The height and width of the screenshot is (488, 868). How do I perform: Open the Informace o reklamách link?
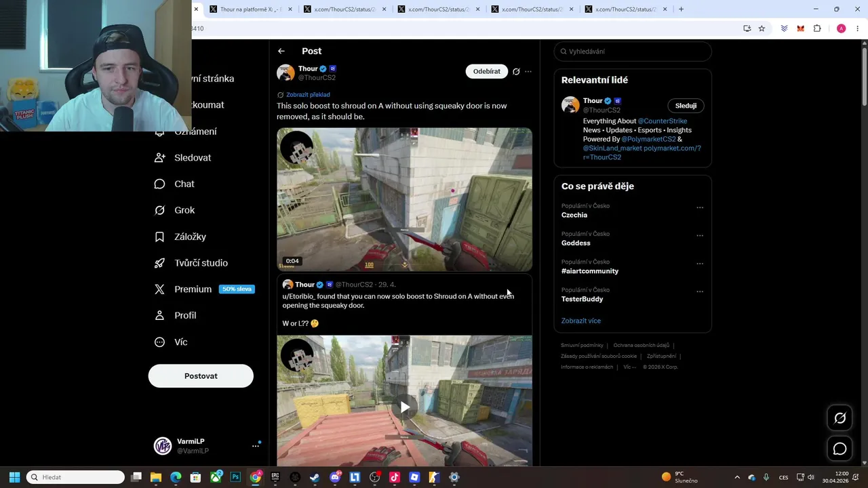point(587,367)
